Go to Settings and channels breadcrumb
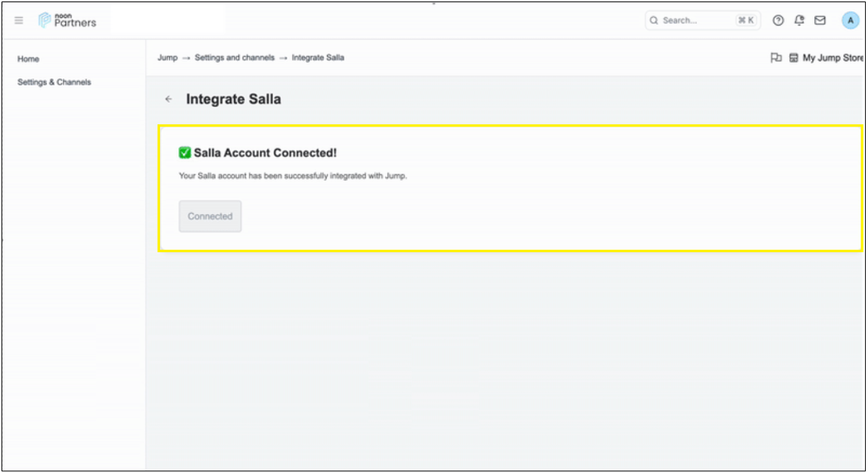 coord(234,58)
